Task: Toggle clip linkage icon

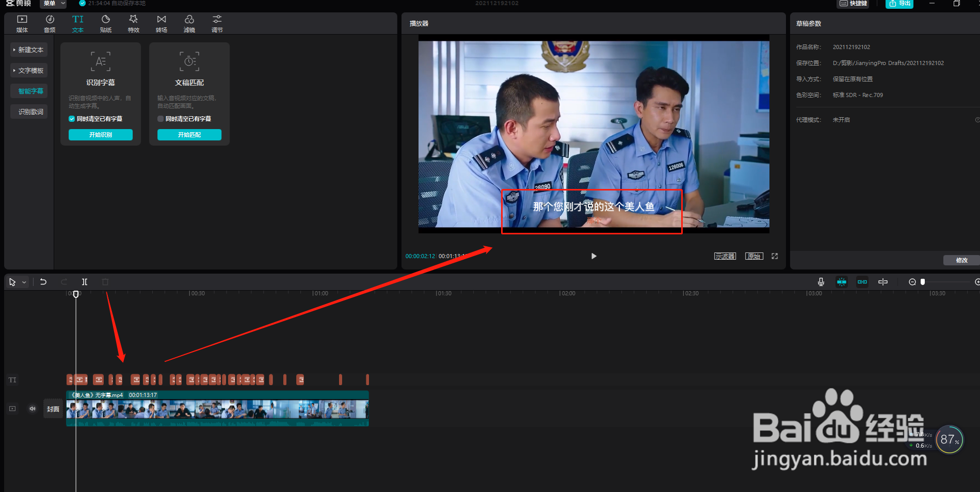Action: pos(862,282)
